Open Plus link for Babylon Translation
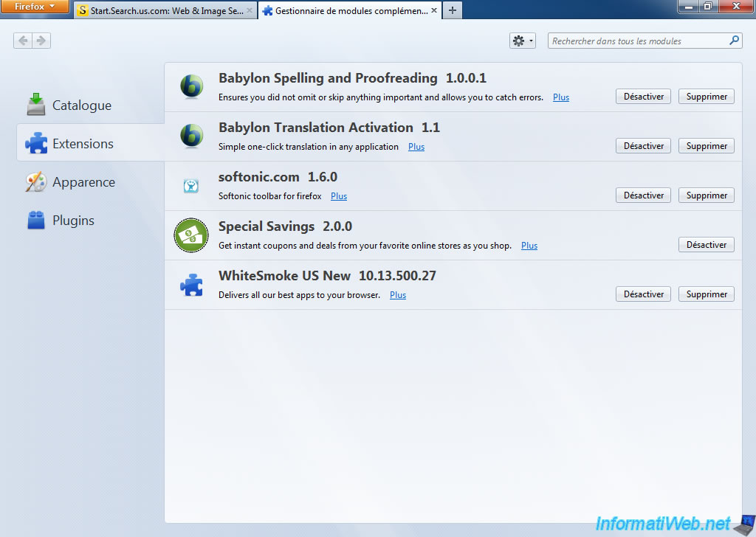The width and height of the screenshot is (756, 537). tap(416, 147)
